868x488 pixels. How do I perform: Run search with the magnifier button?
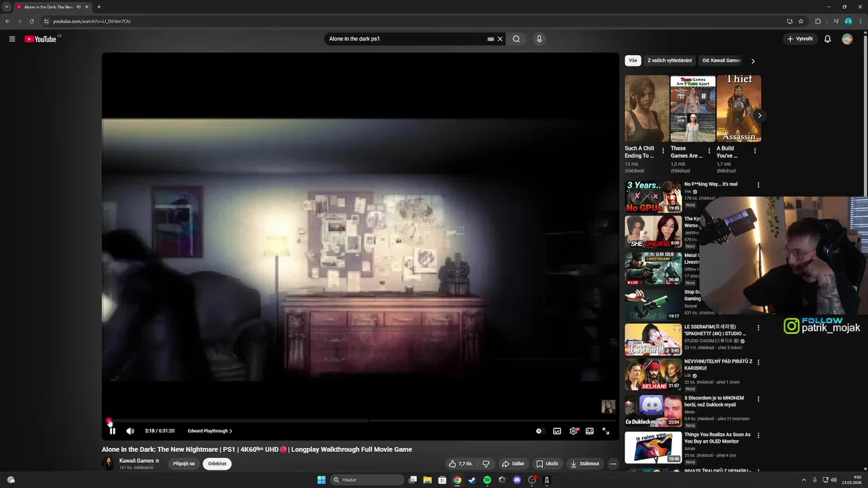tap(517, 39)
